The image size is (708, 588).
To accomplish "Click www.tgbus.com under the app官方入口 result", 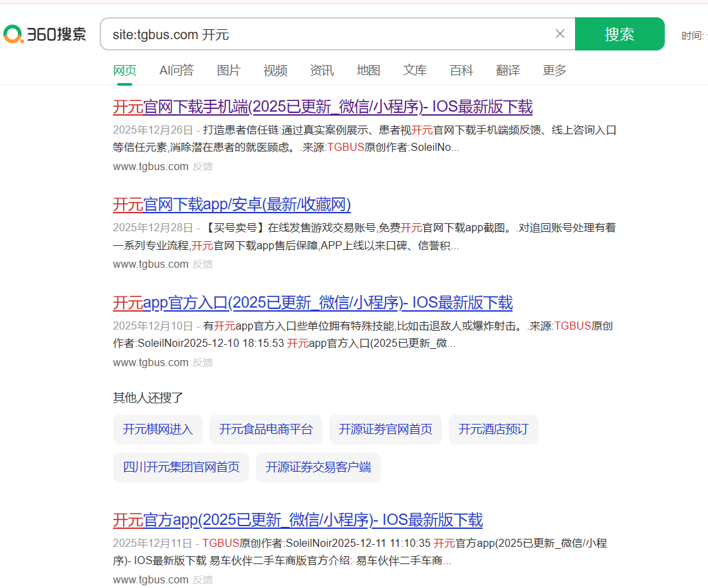I will [150, 362].
